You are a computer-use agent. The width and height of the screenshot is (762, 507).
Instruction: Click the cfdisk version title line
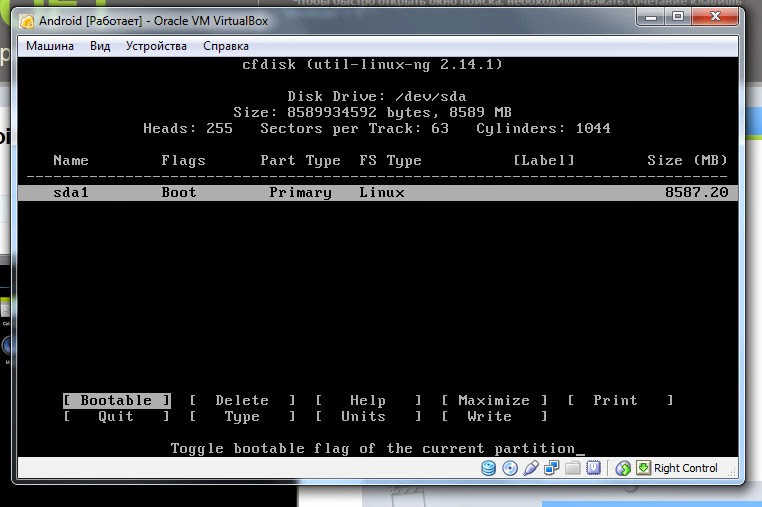(372, 64)
